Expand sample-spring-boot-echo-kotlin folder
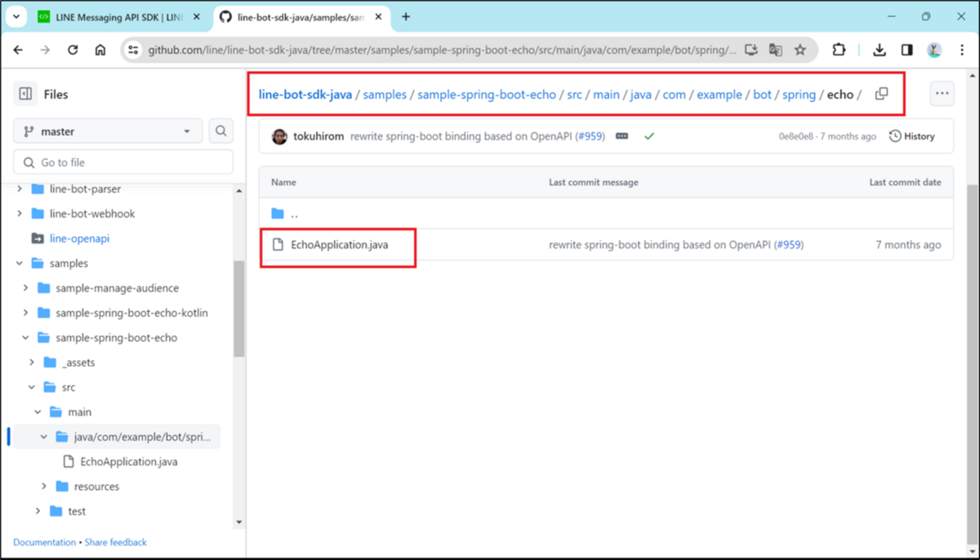 (x=26, y=313)
